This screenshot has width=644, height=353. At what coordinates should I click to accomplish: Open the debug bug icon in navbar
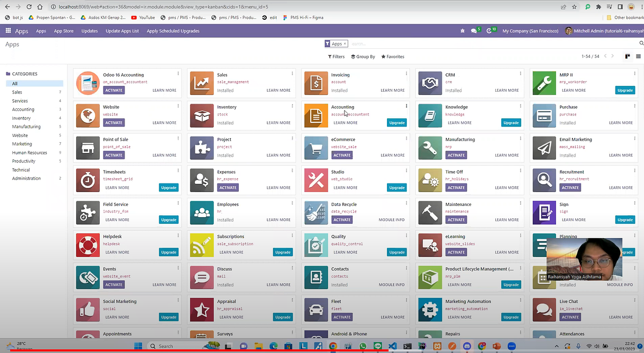point(463,31)
